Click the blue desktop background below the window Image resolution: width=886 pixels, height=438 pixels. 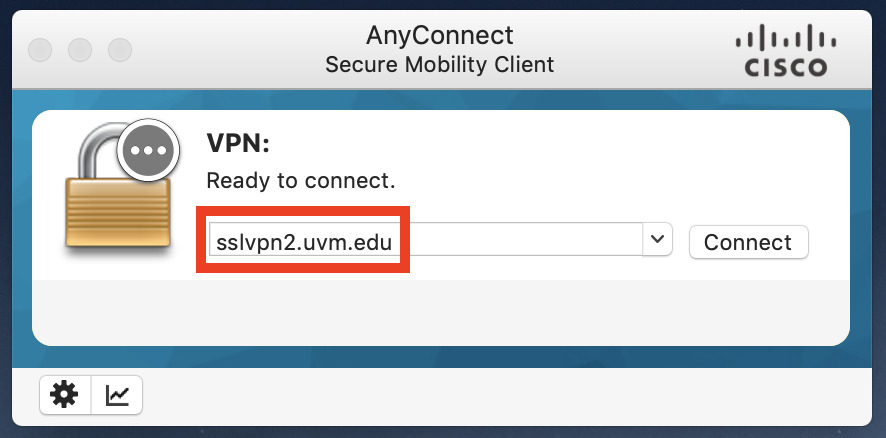tap(440, 432)
